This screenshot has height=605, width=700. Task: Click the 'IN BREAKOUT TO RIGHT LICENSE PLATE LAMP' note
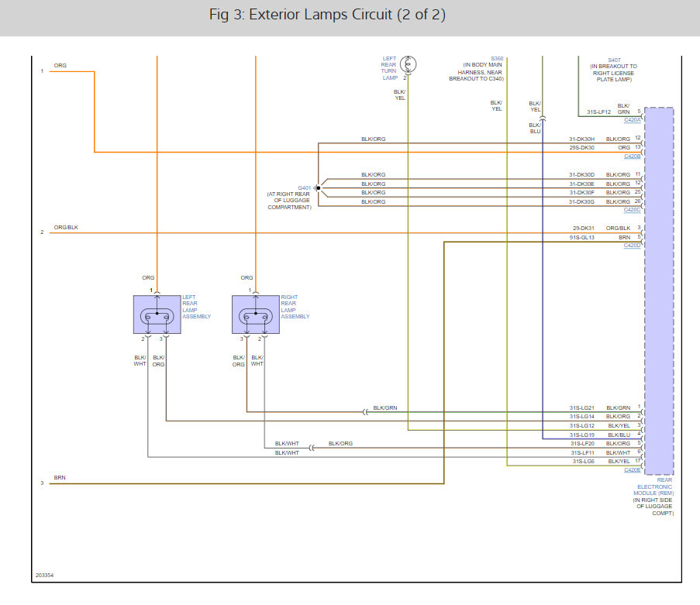pos(614,73)
